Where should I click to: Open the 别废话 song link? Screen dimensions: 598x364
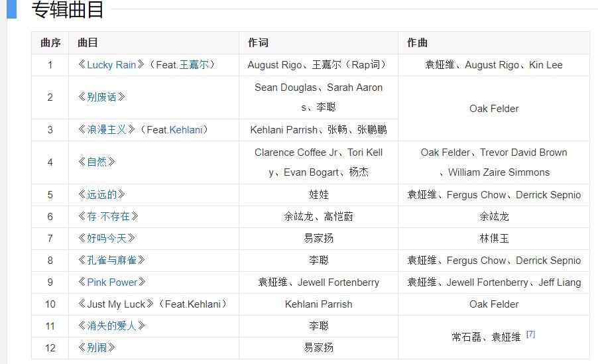[x=101, y=97]
